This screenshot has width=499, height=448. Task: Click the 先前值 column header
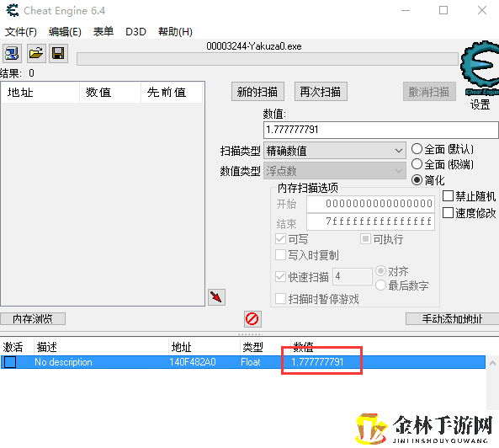[171, 93]
